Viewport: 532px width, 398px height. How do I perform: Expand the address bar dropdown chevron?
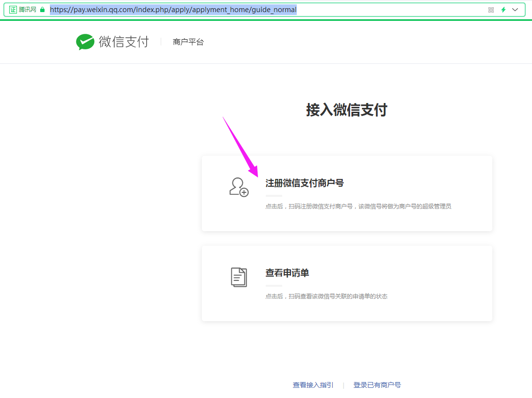515,10
